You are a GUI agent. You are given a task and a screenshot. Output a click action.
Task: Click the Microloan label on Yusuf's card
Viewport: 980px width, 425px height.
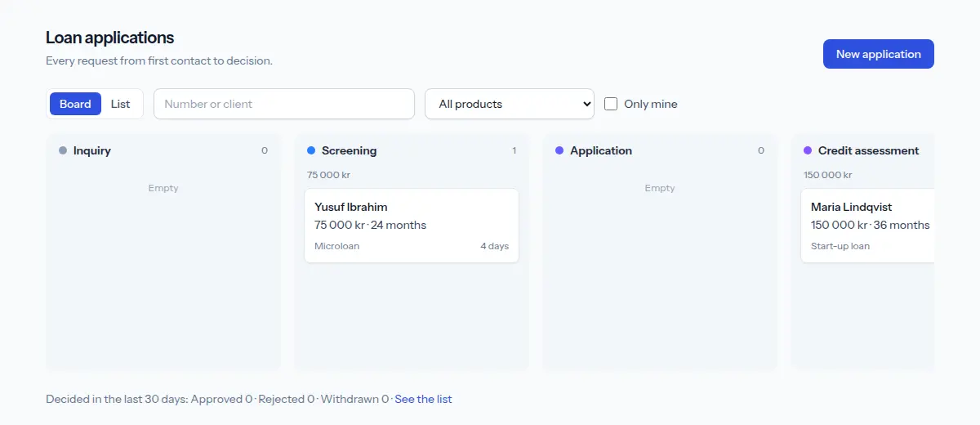click(336, 246)
